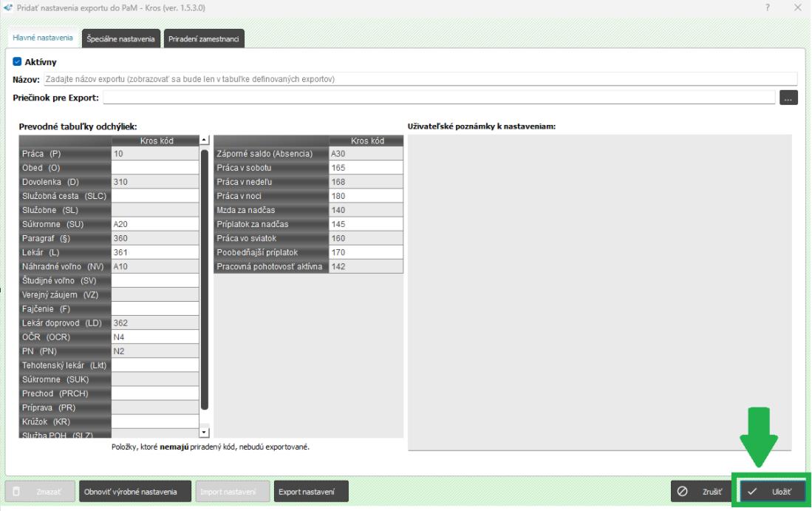Open Priradení zamestnanci tab
The width and height of the screenshot is (812, 511).
click(202, 39)
